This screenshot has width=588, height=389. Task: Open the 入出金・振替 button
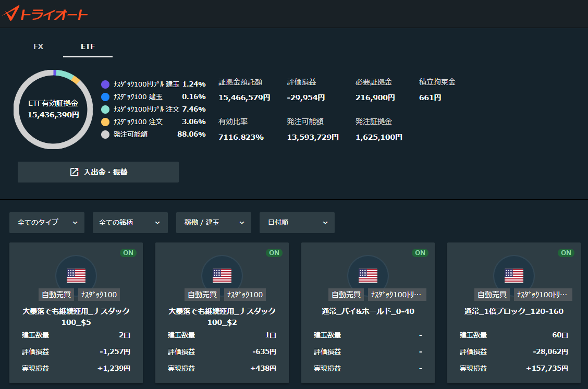click(98, 172)
